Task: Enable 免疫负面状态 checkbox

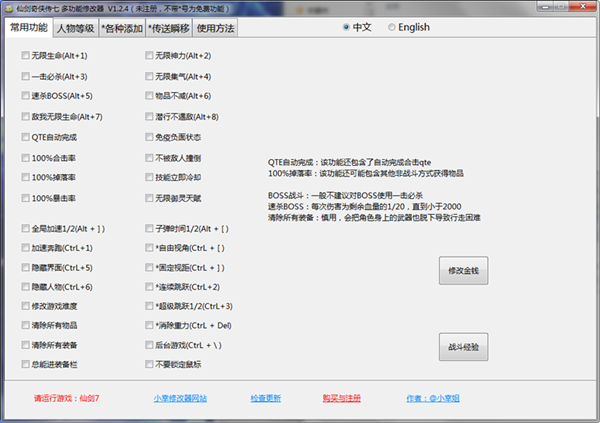Action: 149,137
